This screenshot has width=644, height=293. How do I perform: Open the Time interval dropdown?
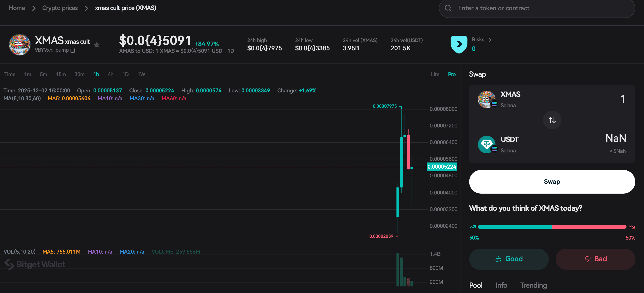point(10,74)
